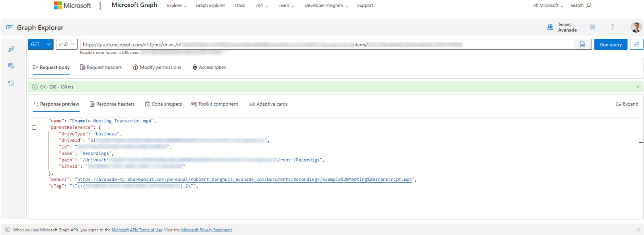Click the Tenant Avanade label
This screenshot has height=235, width=644.
click(567, 27)
